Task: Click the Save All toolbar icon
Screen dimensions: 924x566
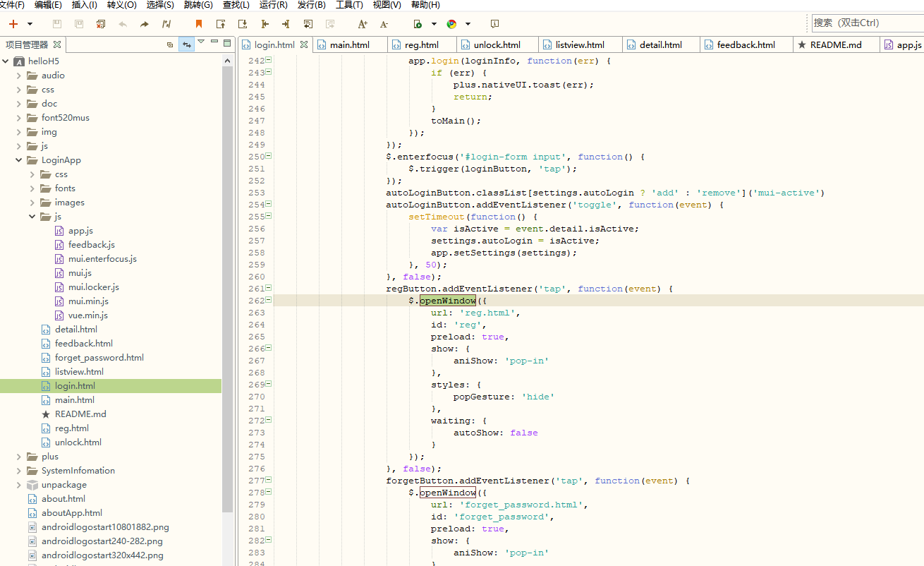Action: tap(79, 24)
